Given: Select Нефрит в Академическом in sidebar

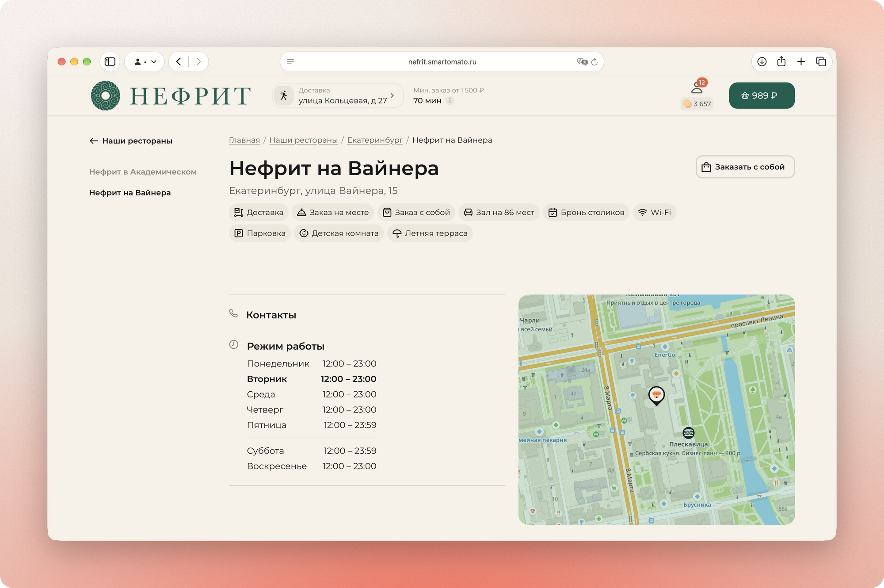Looking at the screenshot, I should click(x=143, y=172).
